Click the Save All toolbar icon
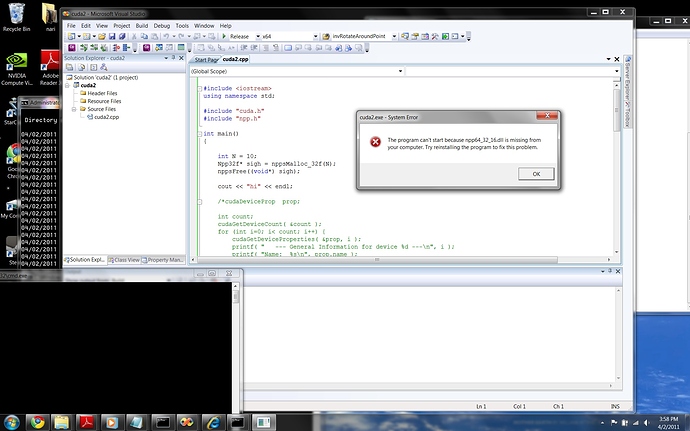Screen dimensions: 690x431 pyautogui.click(x=122, y=37)
